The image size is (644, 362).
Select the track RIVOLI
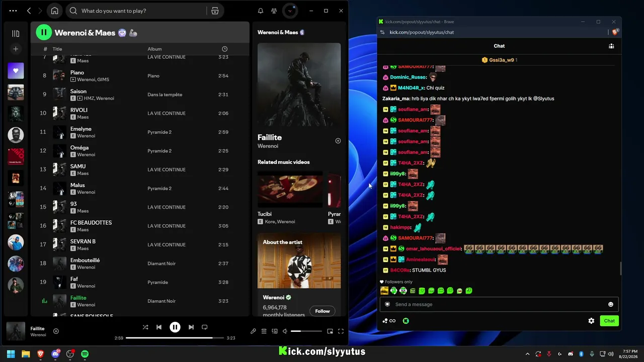click(x=140, y=114)
